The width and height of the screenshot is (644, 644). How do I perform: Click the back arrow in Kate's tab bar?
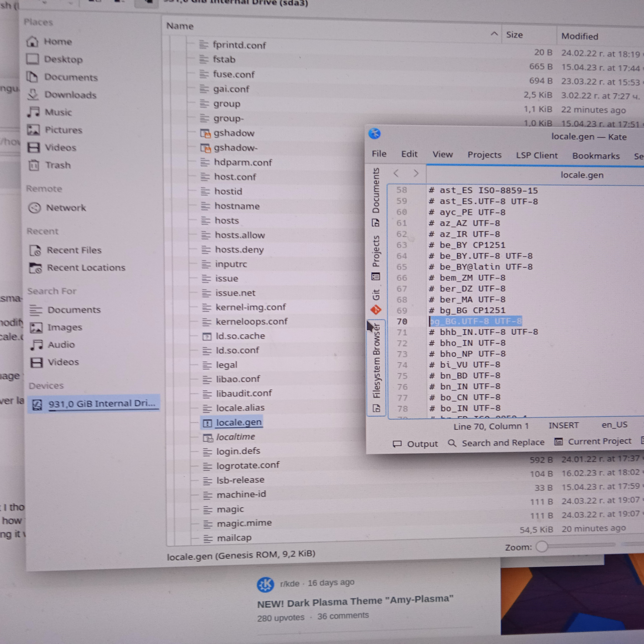coord(396,173)
